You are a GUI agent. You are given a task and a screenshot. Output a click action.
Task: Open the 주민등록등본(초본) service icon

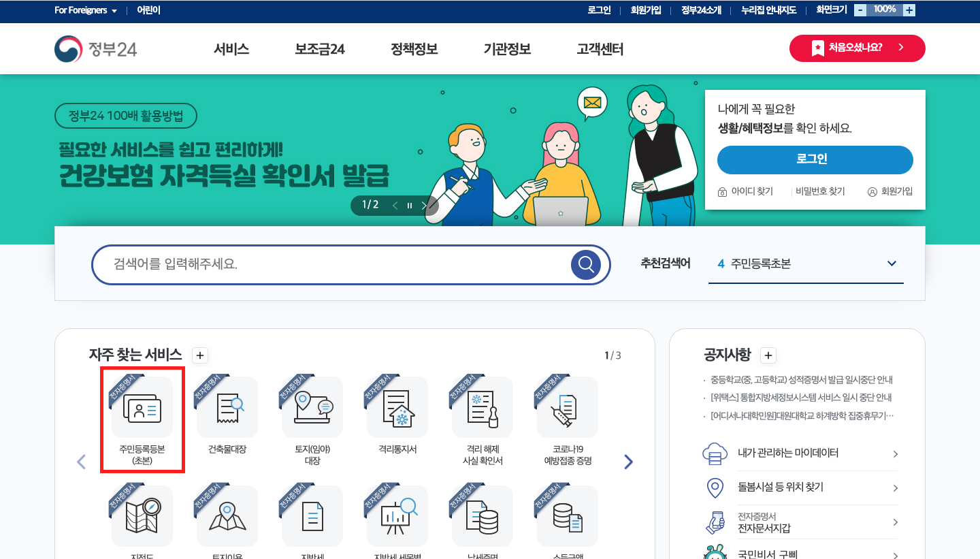[x=142, y=407]
